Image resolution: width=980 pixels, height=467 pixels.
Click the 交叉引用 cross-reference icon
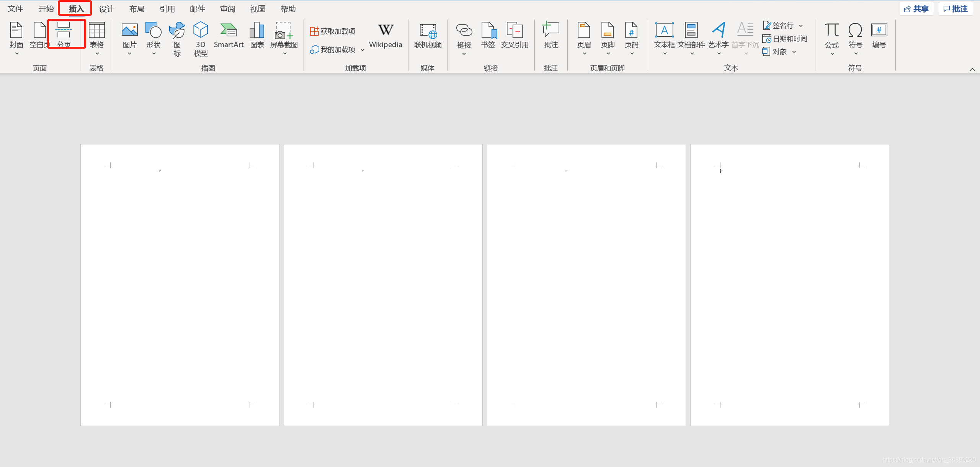(x=514, y=35)
